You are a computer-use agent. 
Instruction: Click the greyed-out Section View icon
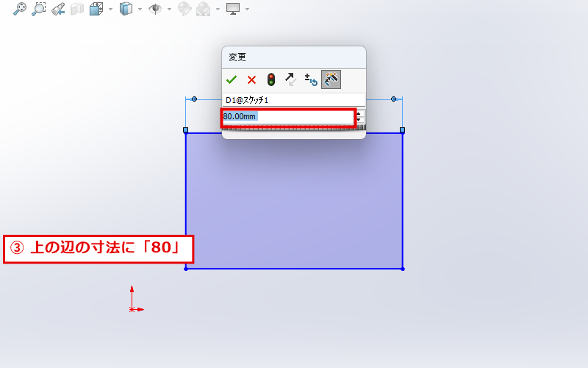pos(77,9)
